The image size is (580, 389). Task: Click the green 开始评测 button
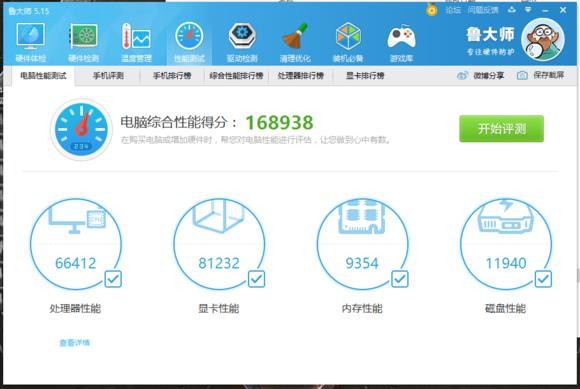click(x=501, y=129)
